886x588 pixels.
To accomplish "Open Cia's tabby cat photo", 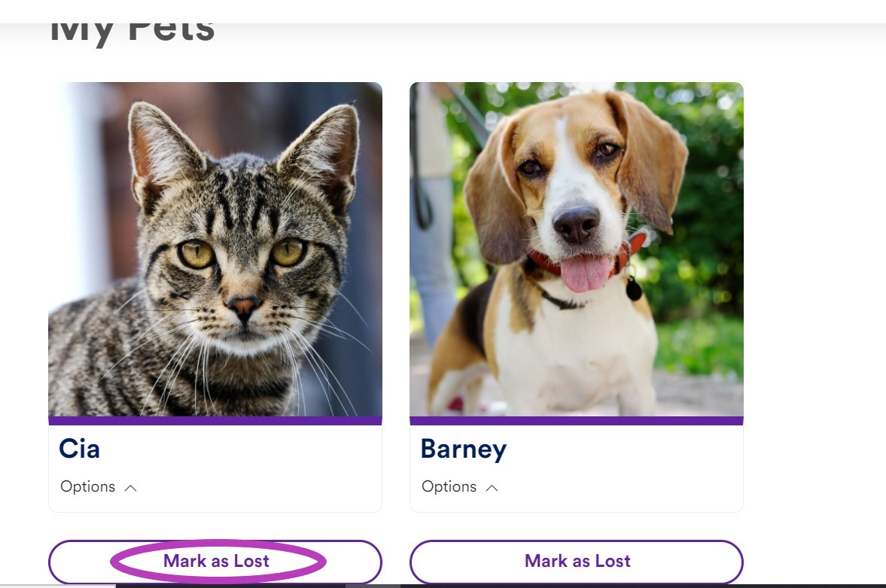I will click(215, 249).
